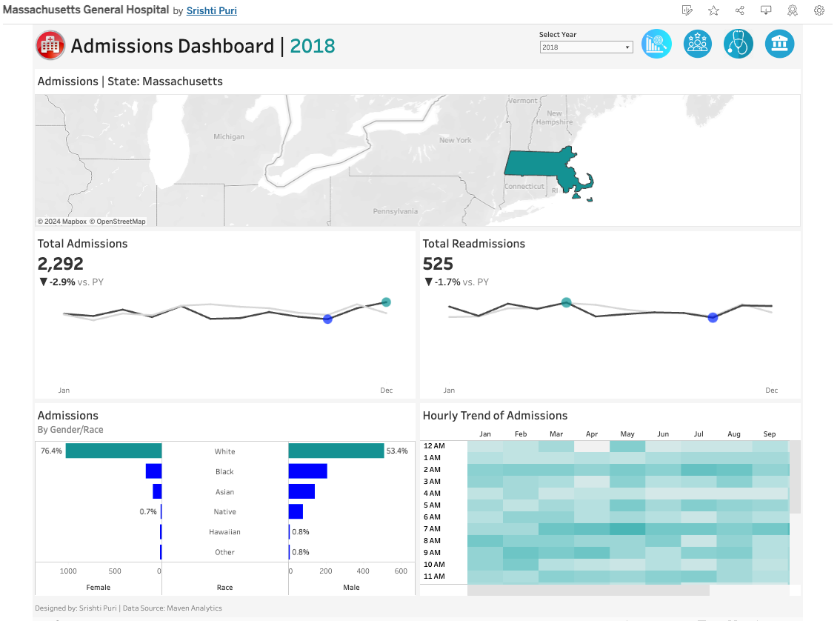
Task: Open the Srishti Puri author link
Action: coord(212,10)
